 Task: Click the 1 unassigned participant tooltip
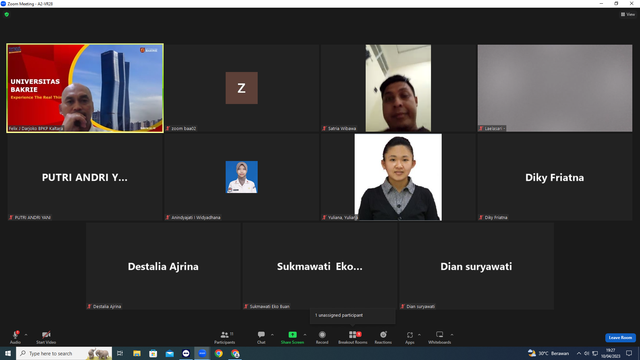point(353,316)
